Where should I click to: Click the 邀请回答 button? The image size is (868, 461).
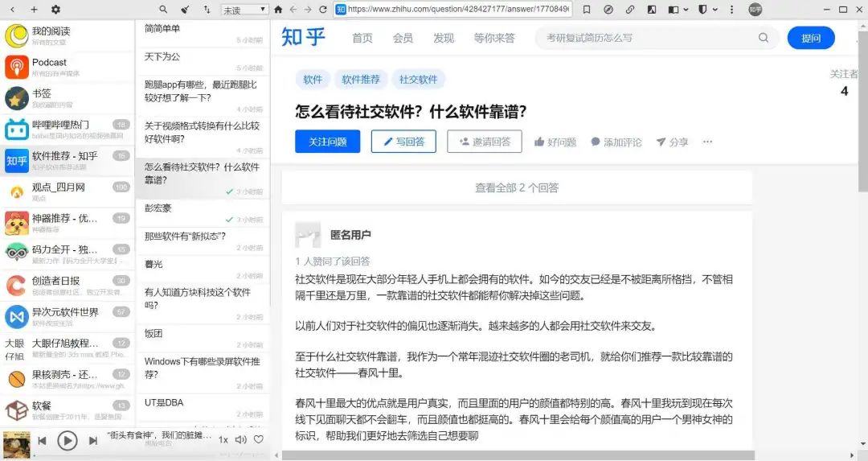[485, 142]
